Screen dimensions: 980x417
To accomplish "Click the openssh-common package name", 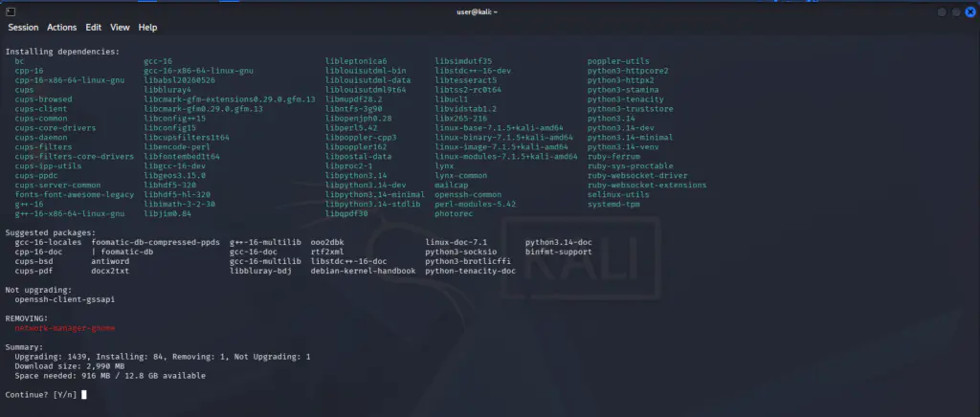I will [468, 195].
